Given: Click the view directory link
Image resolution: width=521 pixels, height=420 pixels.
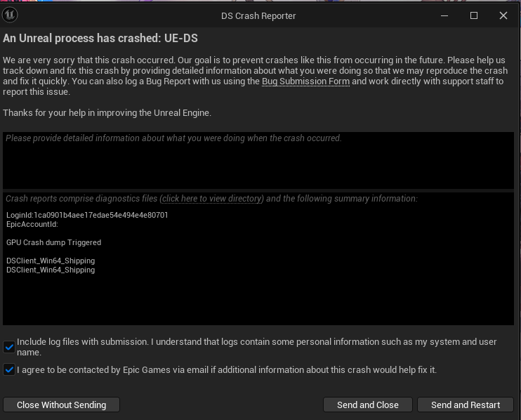Looking at the screenshot, I should point(212,199).
